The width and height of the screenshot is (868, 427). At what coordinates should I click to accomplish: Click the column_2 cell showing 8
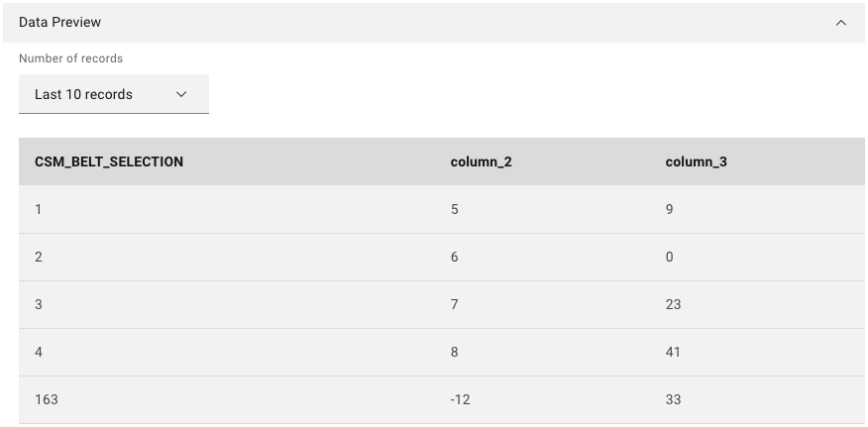coord(455,352)
